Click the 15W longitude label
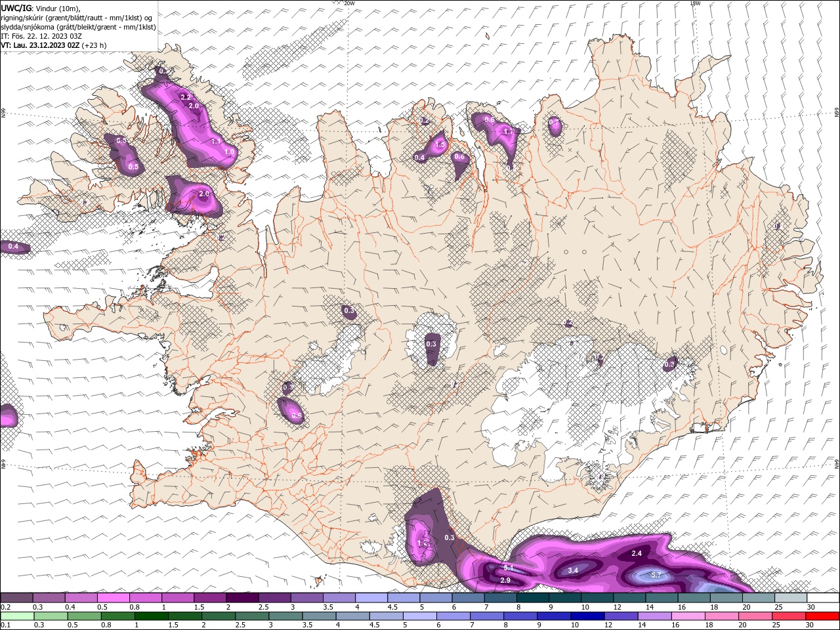 [x=695, y=3]
